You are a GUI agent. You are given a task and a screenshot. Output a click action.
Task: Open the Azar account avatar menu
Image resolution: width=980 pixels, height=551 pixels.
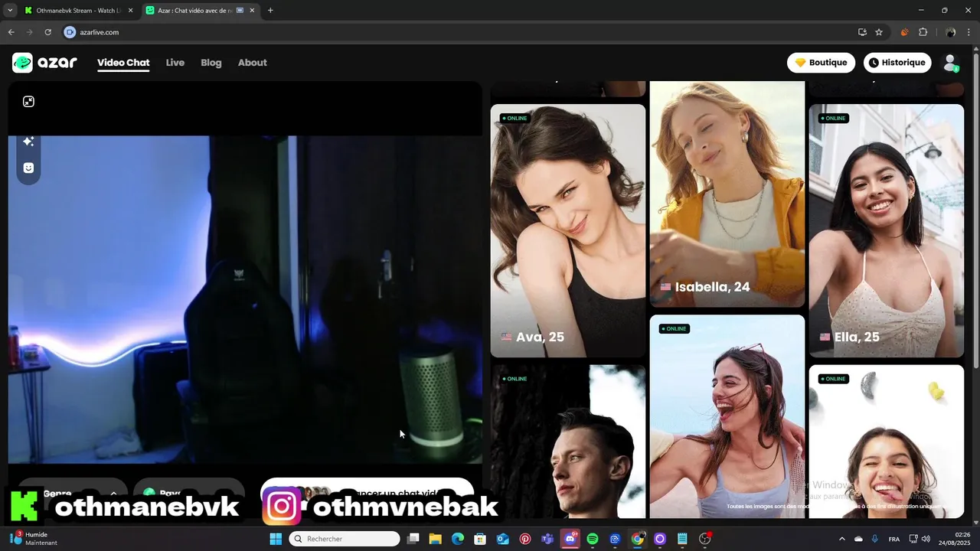pos(950,63)
